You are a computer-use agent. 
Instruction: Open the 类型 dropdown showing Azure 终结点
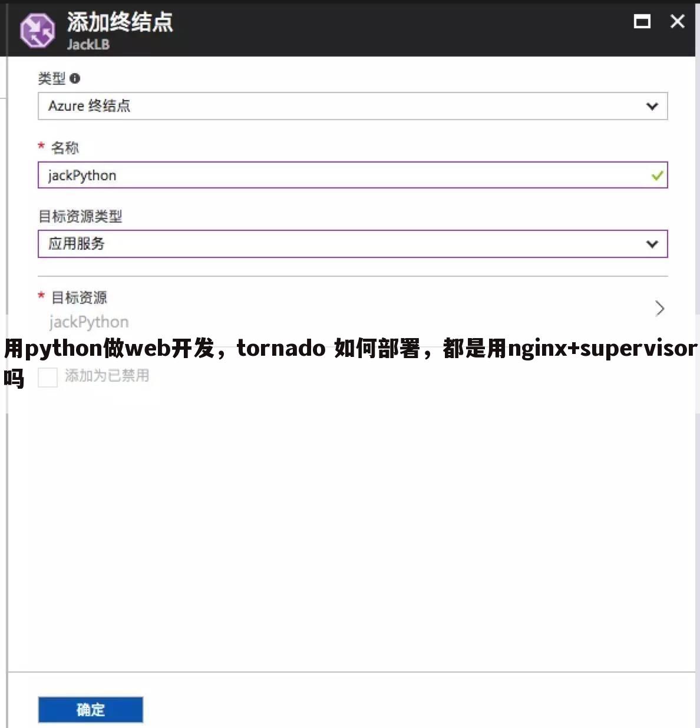352,106
